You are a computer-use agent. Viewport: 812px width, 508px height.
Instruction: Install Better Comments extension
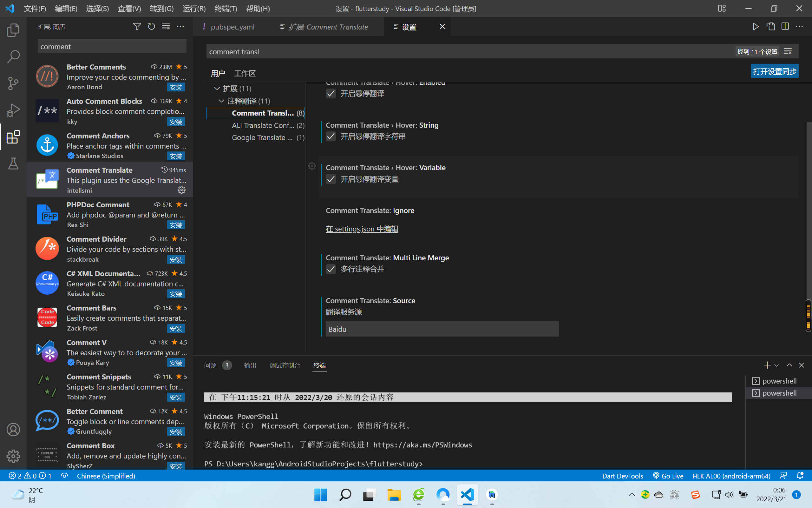(176, 87)
